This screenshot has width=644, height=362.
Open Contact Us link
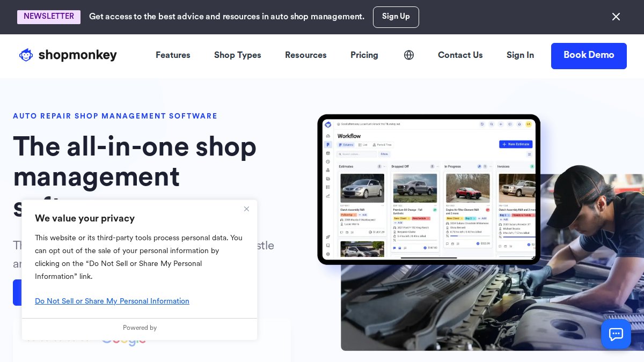tap(460, 55)
